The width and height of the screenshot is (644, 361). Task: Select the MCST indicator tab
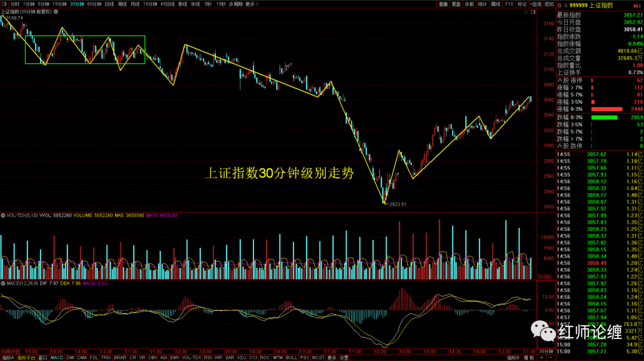(318, 357)
